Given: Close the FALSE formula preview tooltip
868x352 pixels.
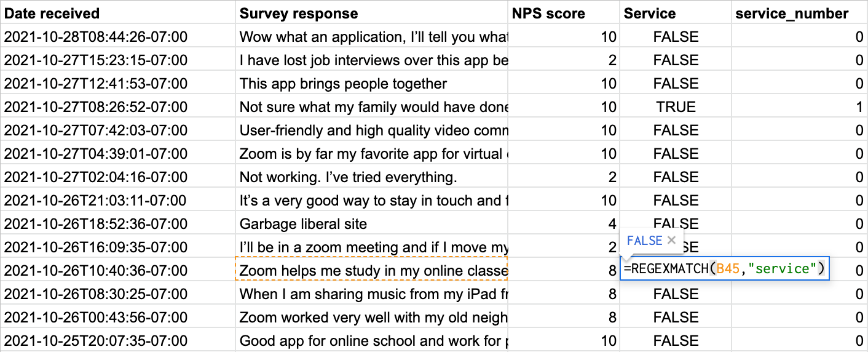Looking at the screenshot, I should pyautogui.click(x=671, y=241).
